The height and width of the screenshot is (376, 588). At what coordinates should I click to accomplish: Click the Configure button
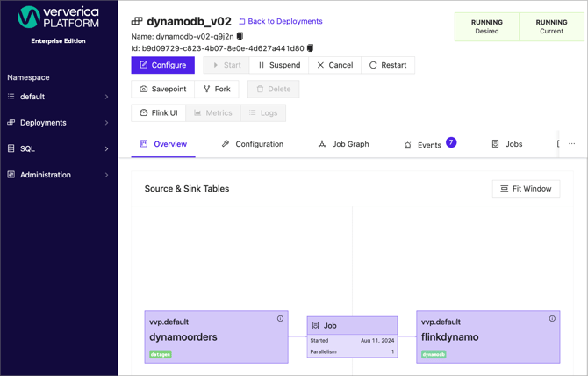(162, 65)
